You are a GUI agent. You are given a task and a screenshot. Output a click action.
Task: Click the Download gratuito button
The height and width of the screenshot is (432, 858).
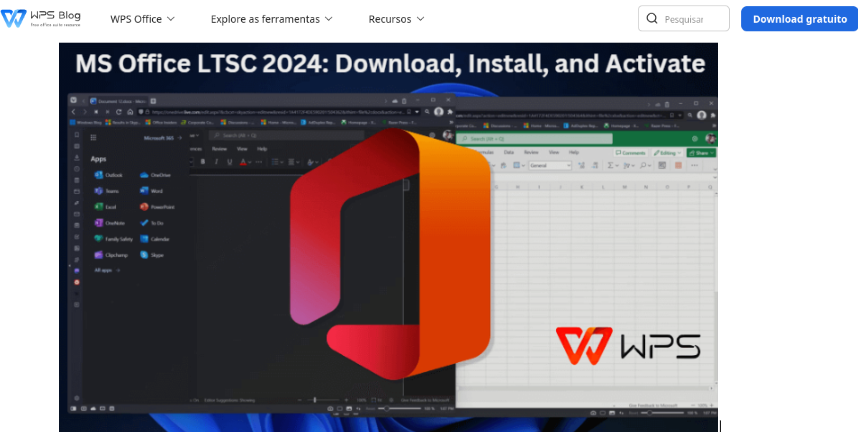[799, 19]
